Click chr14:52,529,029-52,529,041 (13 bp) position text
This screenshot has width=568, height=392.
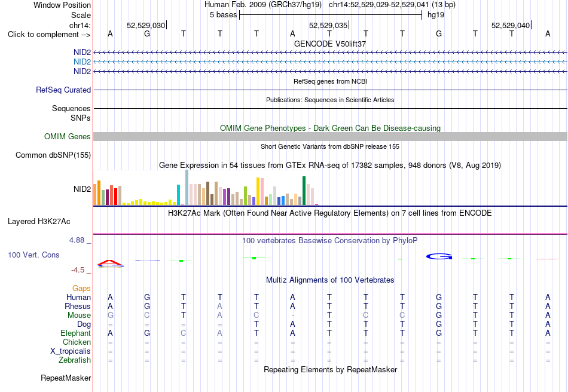click(x=392, y=5)
